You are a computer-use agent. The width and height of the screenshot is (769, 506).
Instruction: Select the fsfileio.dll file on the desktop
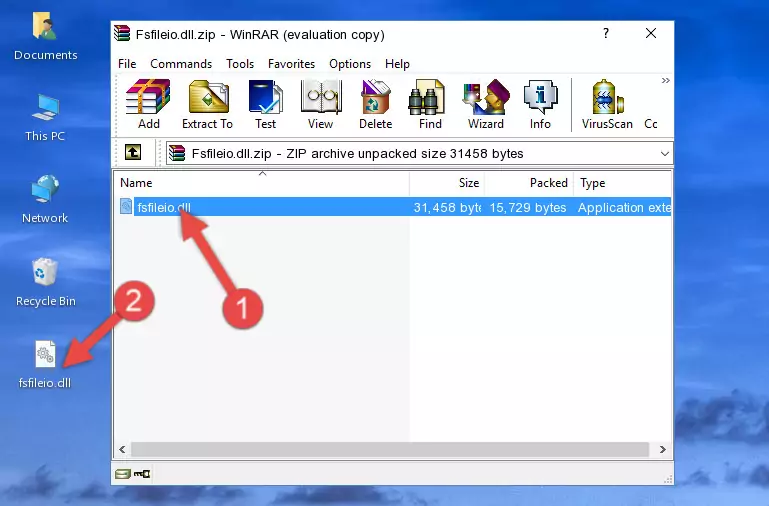[45, 365]
